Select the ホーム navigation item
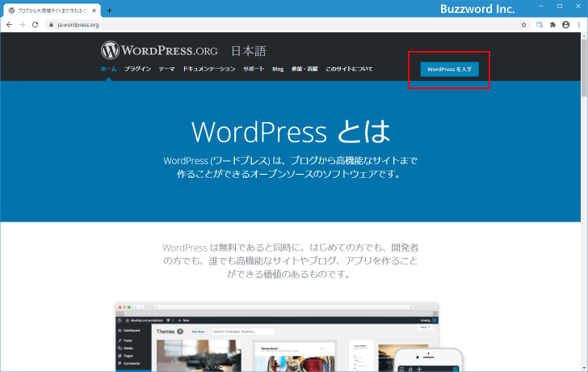 pyautogui.click(x=108, y=70)
